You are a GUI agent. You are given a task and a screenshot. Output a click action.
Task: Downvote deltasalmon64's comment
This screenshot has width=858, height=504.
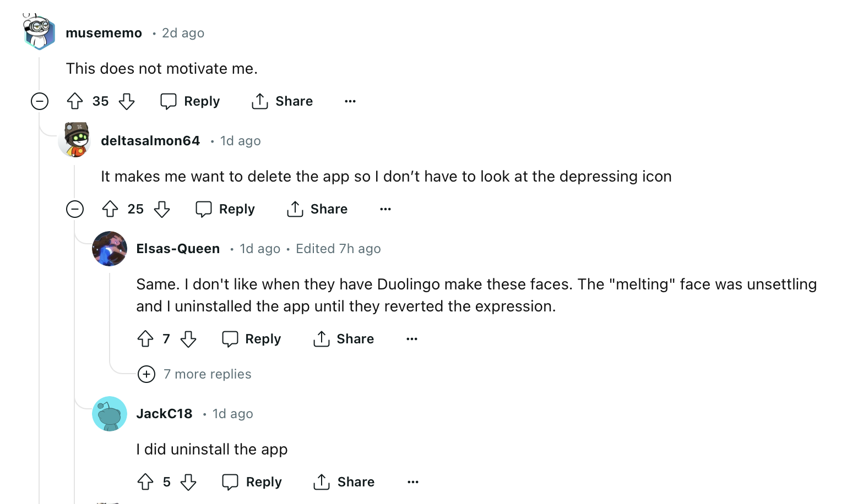pyautogui.click(x=162, y=209)
